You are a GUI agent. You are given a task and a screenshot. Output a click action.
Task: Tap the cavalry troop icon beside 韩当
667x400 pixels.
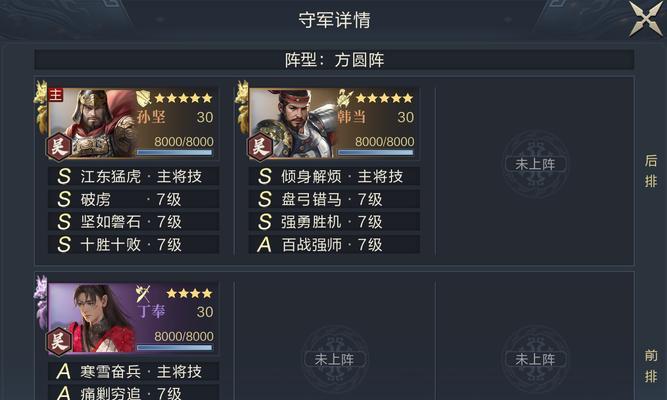pyautogui.click(x=345, y=98)
